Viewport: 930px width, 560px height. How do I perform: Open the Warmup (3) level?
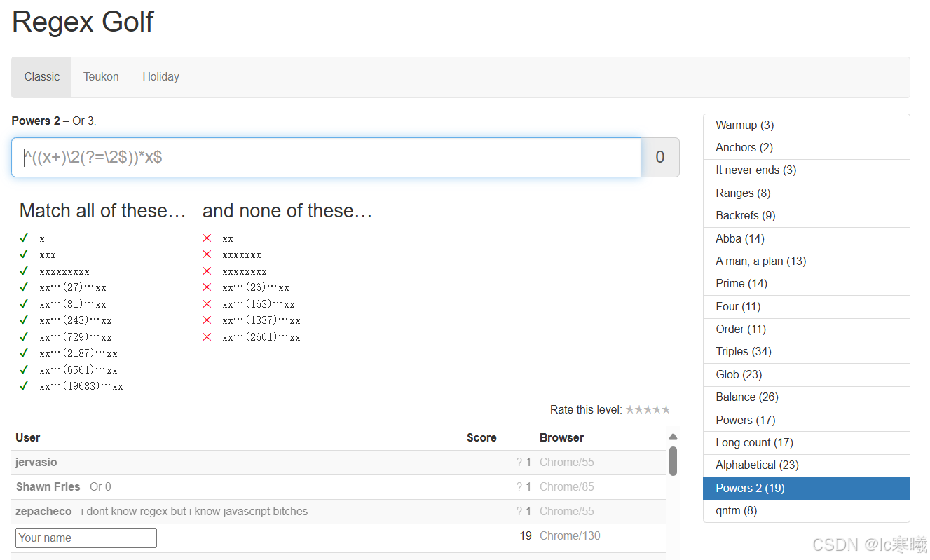pyautogui.click(x=806, y=125)
